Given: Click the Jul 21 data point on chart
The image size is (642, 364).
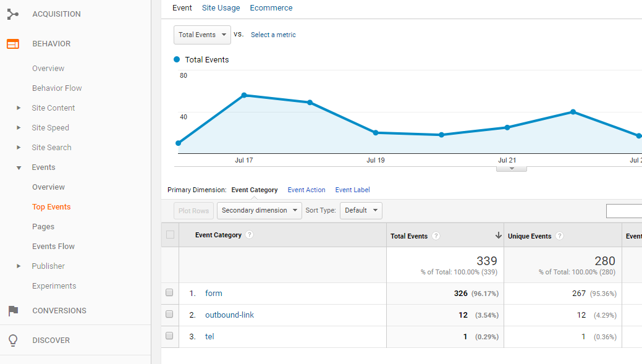Looking at the screenshot, I should 507,127.
